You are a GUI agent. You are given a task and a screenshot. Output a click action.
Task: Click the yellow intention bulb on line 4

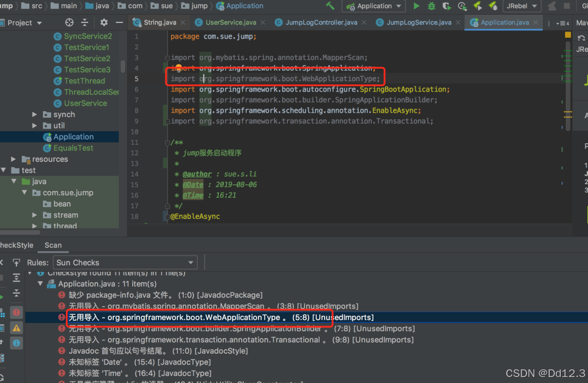click(x=179, y=68)
